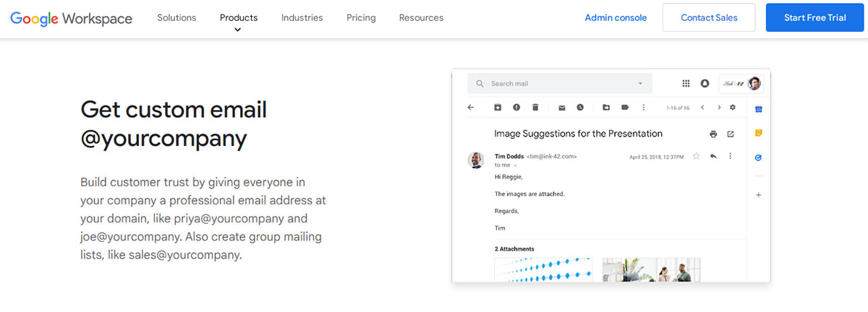Click the 'Ink 42' company logo
This screenshot has width=868, height=312.
coord(732,84)
